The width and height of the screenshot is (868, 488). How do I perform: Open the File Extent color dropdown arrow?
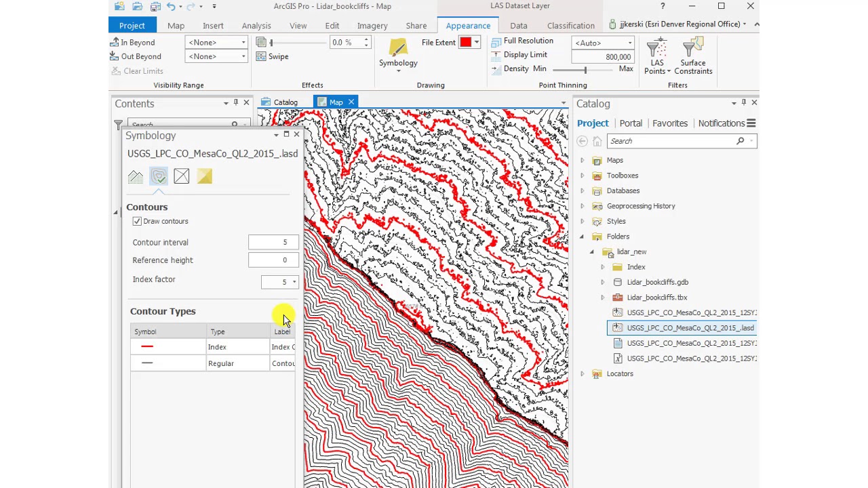(477, 42)
